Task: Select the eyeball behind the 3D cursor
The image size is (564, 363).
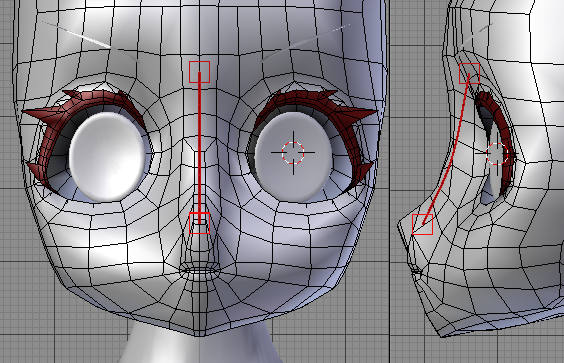Action: pos(293,157)
